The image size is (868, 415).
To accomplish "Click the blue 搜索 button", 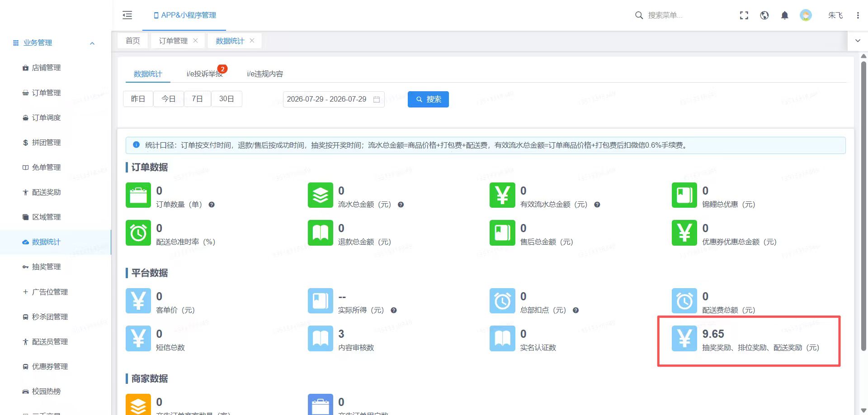I will pyautogui.click(x=428, y=99).
